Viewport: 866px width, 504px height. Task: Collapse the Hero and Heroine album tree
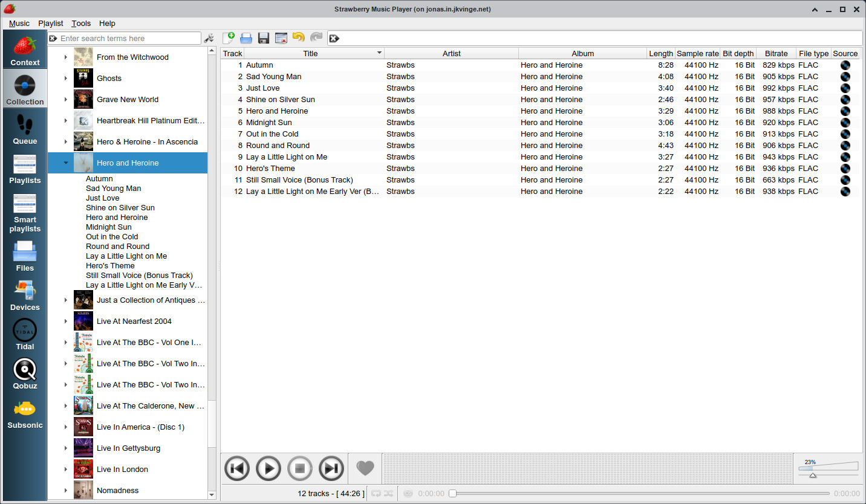click(65, 163)
